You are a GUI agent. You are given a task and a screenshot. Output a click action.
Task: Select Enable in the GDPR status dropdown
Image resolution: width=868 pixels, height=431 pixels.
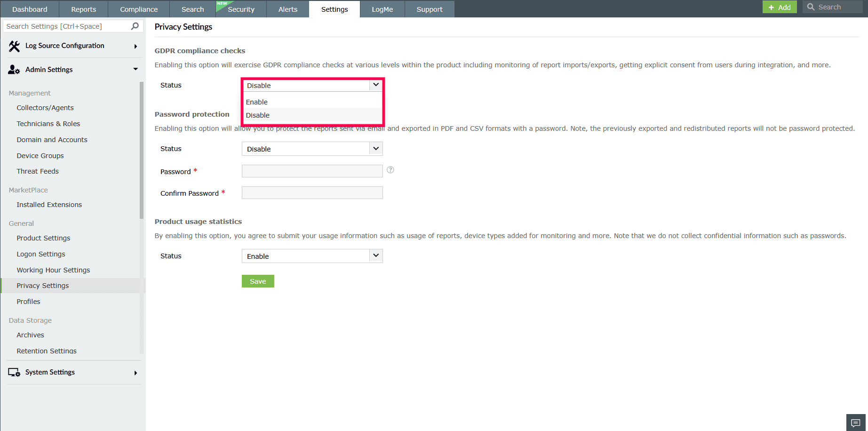257,102
